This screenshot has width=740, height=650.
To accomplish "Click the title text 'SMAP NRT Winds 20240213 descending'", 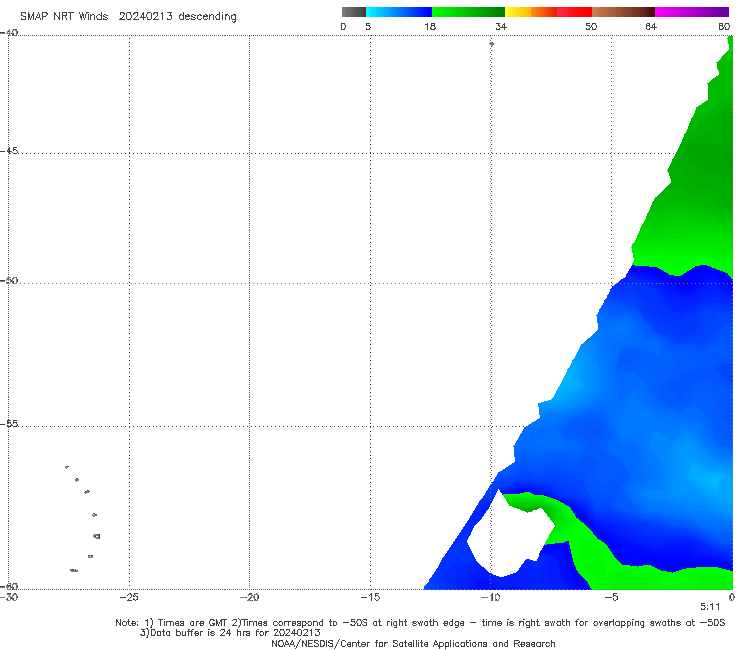I will pos(128,16).
